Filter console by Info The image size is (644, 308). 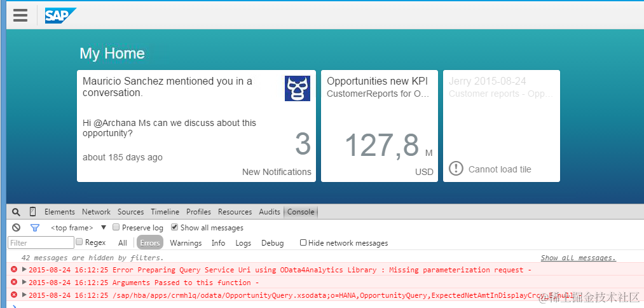218,243
